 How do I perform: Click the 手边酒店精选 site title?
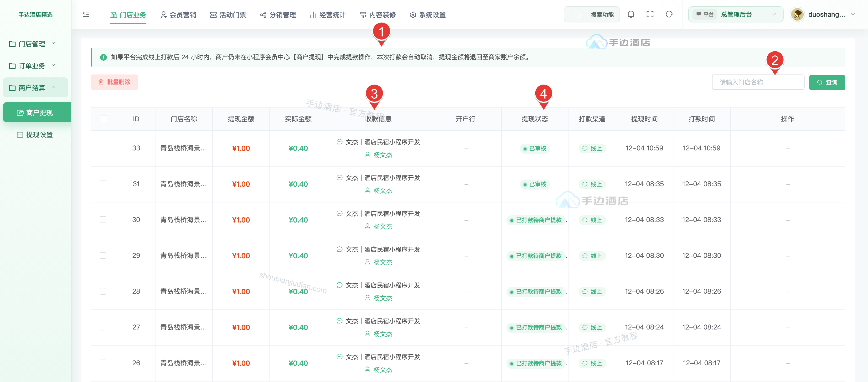point(35,15)
